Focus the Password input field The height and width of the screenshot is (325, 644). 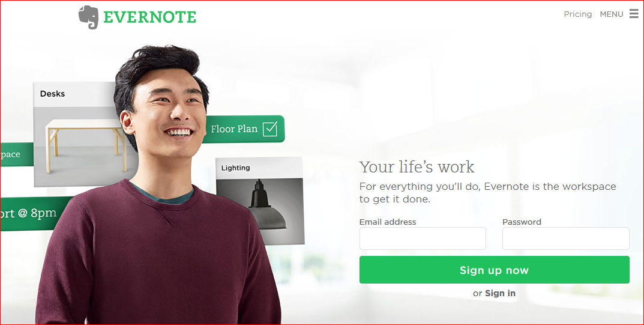click(x=565, y=238)
